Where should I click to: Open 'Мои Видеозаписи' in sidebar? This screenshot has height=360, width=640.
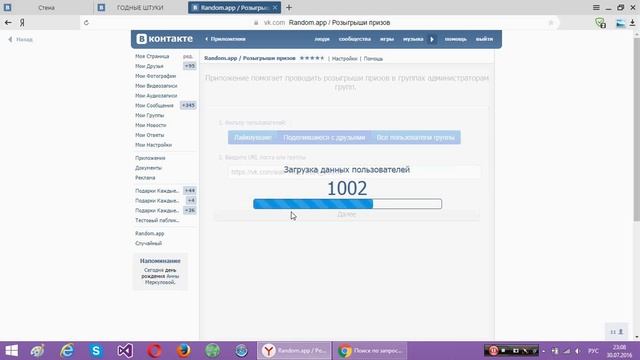point(156,86)
